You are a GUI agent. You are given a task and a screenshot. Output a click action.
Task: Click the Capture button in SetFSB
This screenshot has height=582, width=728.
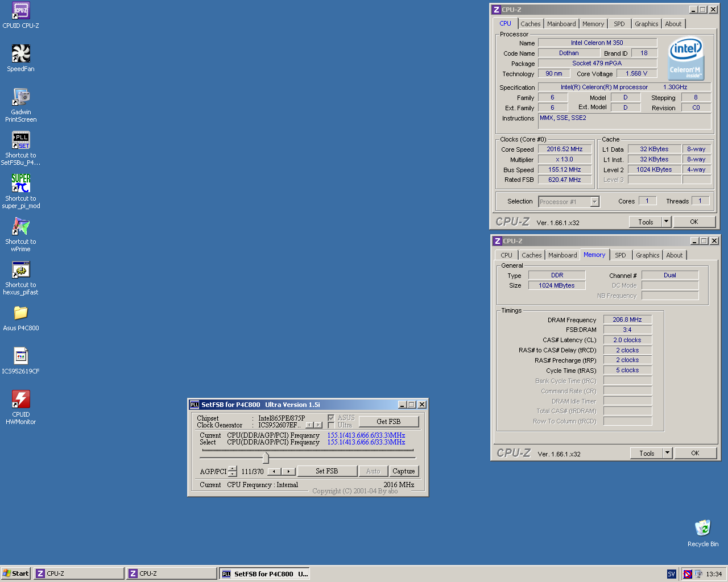point(404,471)
